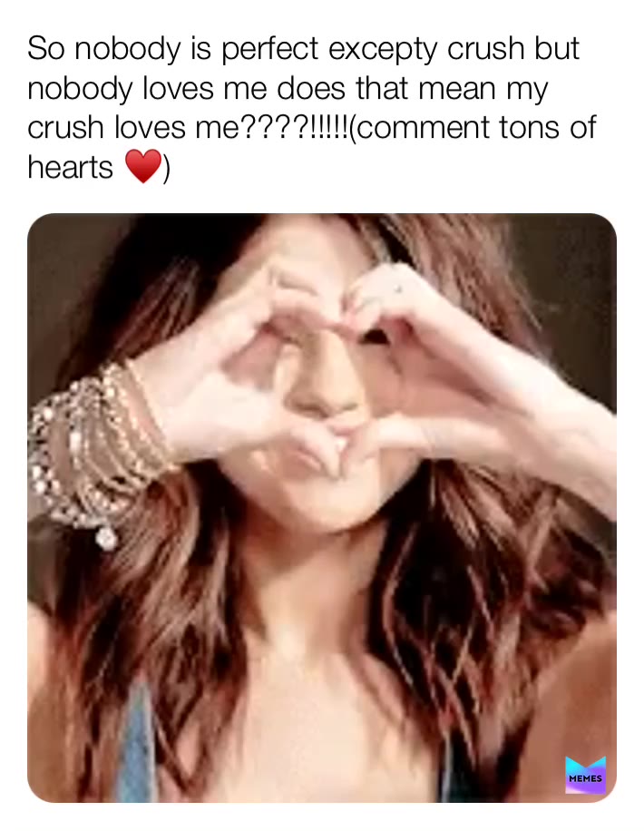Click the pendant charm hanging from the bracelets
644x831 pixels.
pos(107,539)
